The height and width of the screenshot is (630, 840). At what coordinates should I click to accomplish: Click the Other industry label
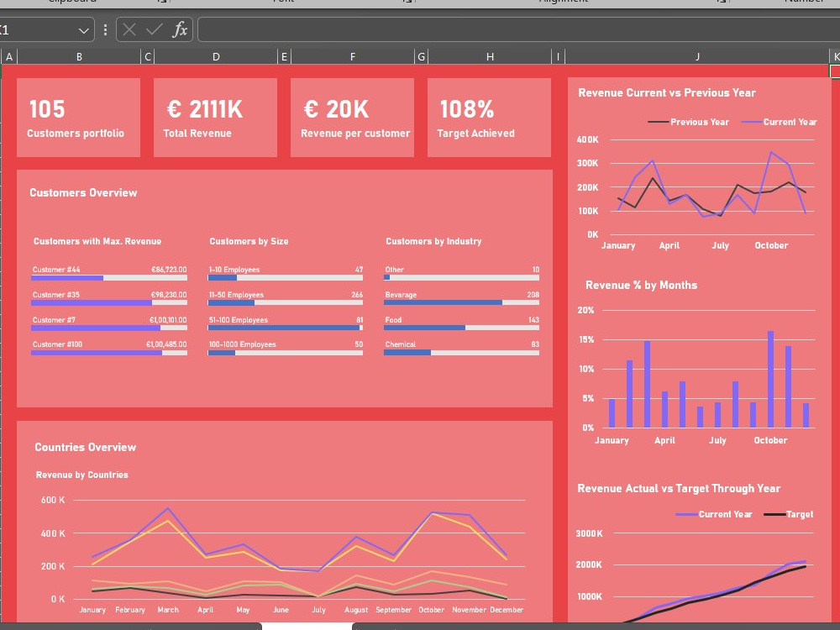click(394, 270)
